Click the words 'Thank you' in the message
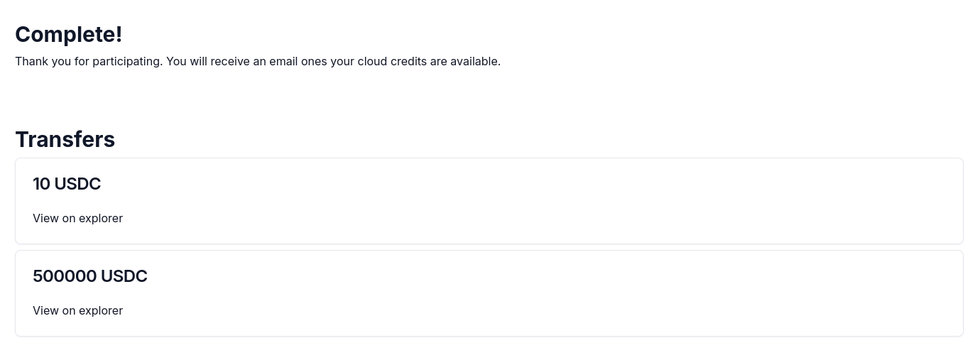This screenshot has width=980, height=343. pos(43,61)
